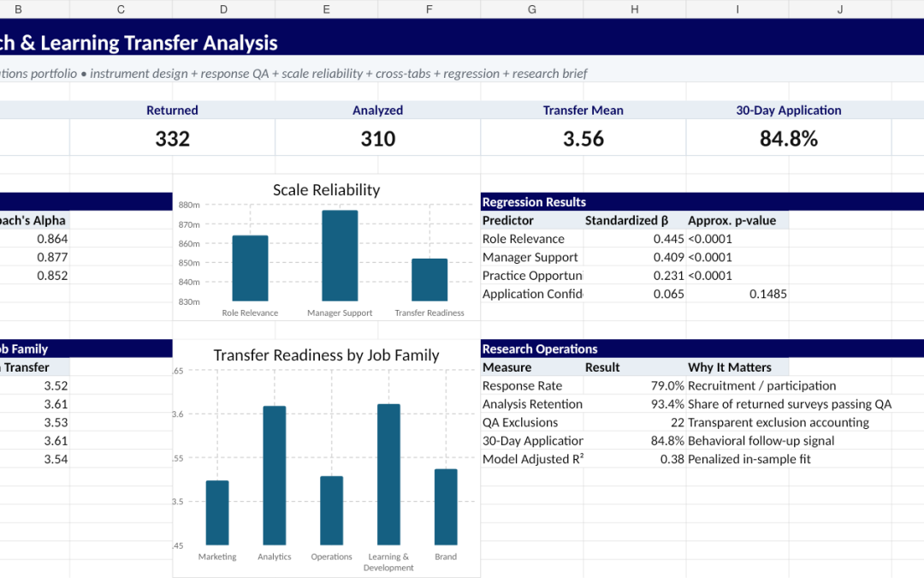Click the Scale Reliability chart title
Image resolution: width=924 pixels, height=578 pixels.
(x=327, y=190)
